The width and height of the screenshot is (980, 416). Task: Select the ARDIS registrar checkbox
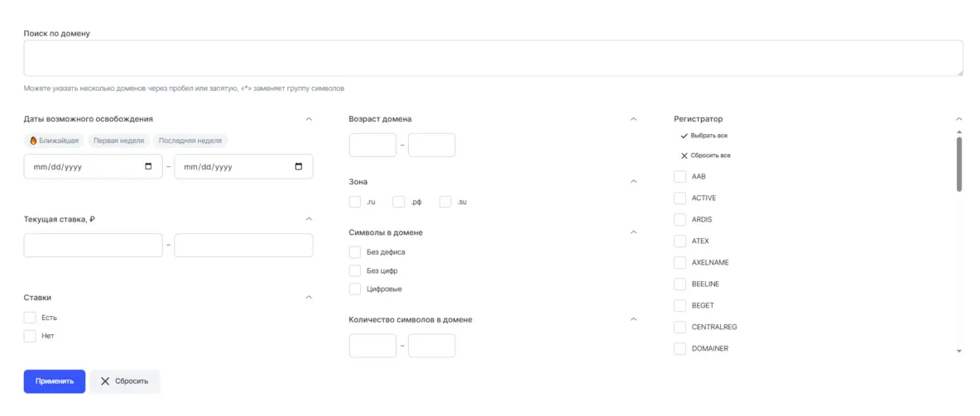pos(680,220)
